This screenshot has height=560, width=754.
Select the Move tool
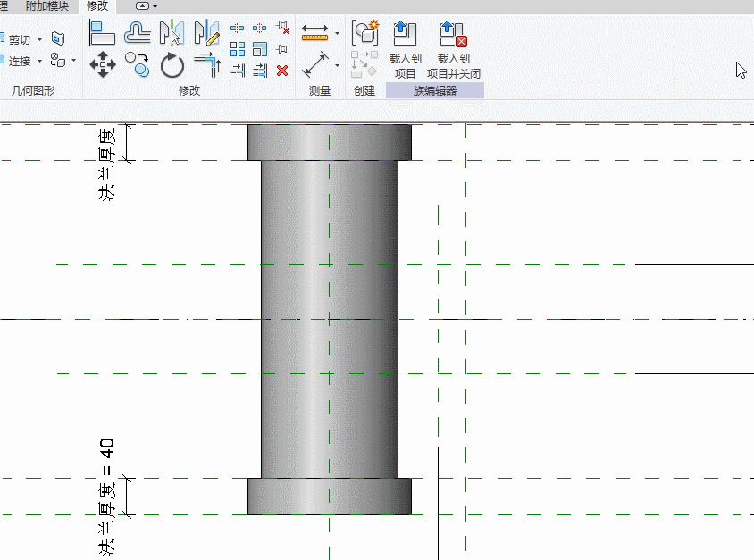click(x=103, y=65)
